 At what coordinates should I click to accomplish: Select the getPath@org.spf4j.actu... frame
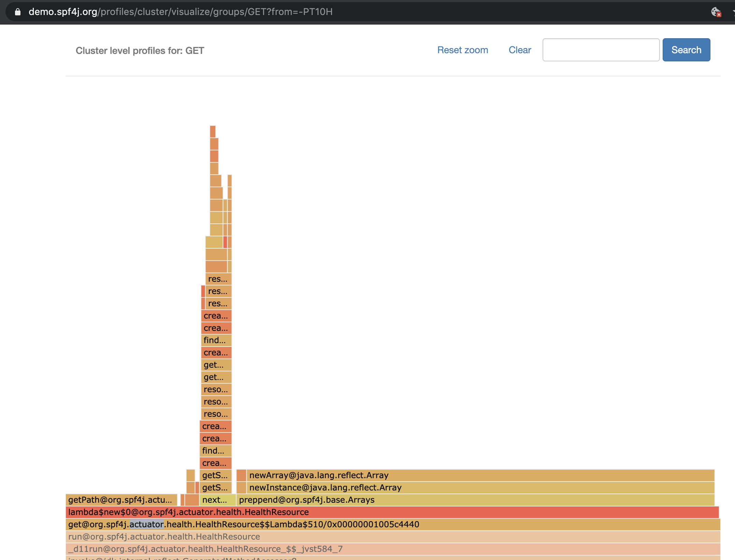tap(121, 500)
